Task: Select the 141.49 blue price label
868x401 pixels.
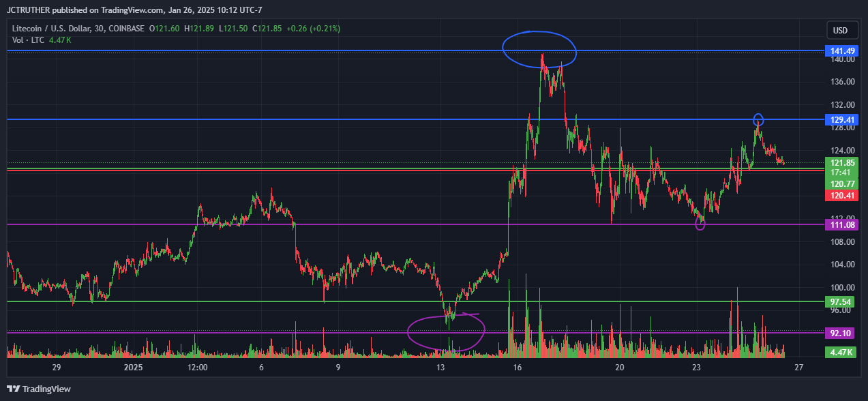Action: (x=842, y=51)
